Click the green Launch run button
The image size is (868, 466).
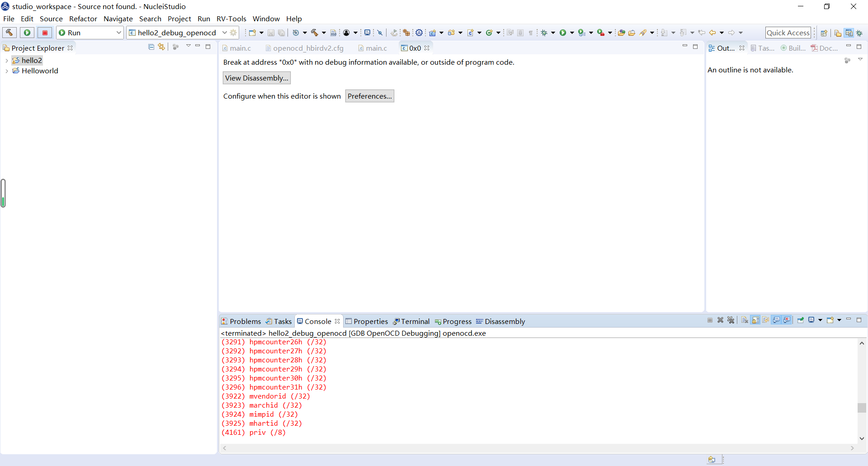pyautogui.click(x=27, y=33)
